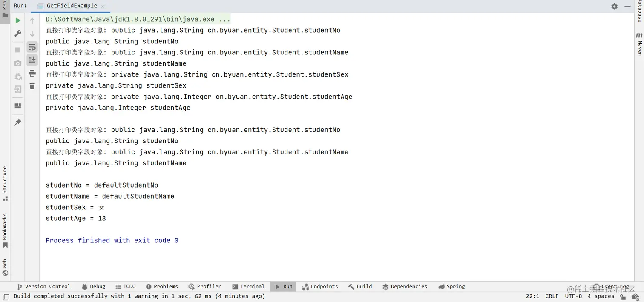Image resolution: width=644 pixels, height=302 pixels.
Task: Open Run panel settings gear
Action: coord(614,6)
